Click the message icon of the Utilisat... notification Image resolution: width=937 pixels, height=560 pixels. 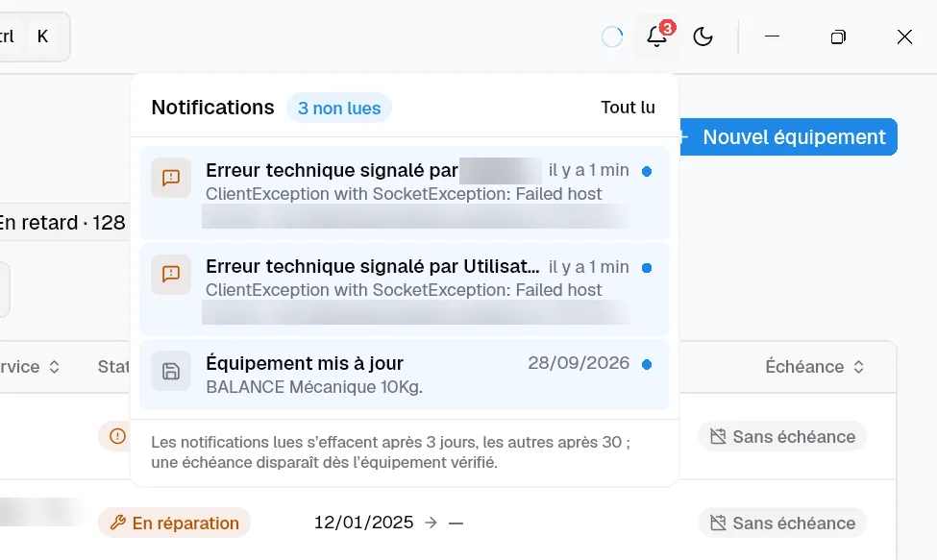171,274
